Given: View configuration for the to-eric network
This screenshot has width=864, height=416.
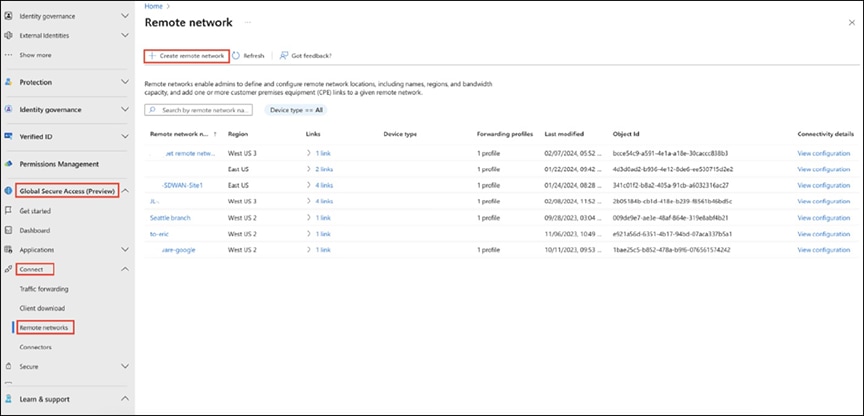Looking at the screenshot, I should tap(824, 234).
